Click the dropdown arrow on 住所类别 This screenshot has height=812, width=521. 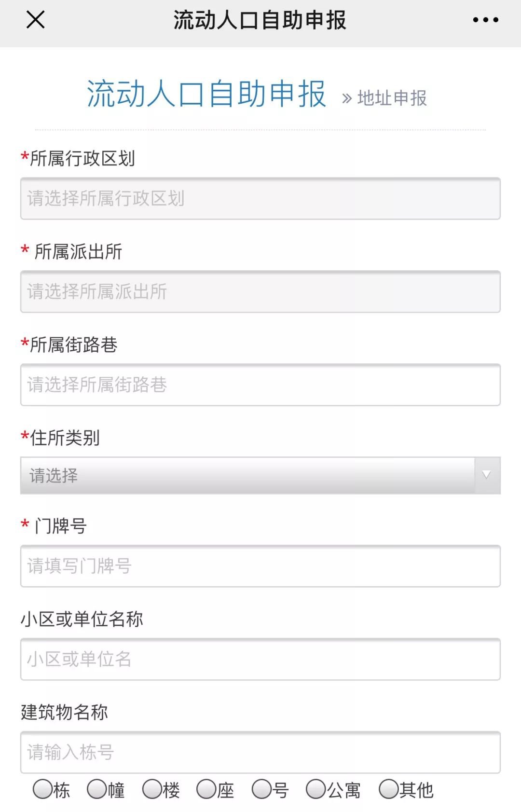[x=486, y=475]
